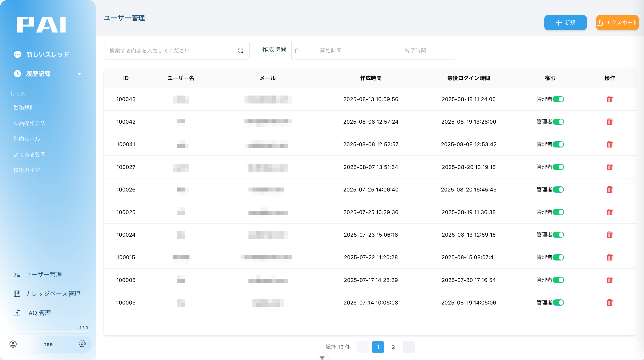Click the エクスポート button

coord(617,23)
